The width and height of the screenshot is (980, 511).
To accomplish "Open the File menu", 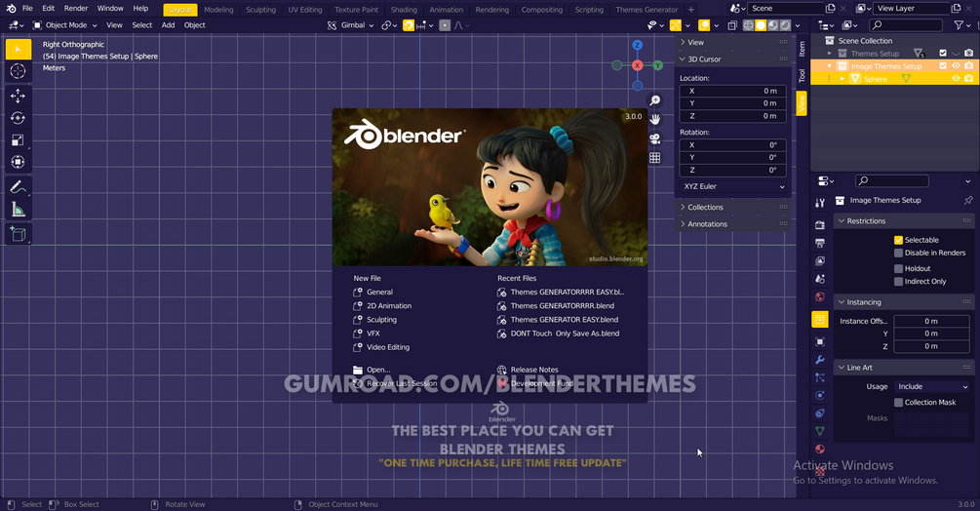I will (27, 8).
